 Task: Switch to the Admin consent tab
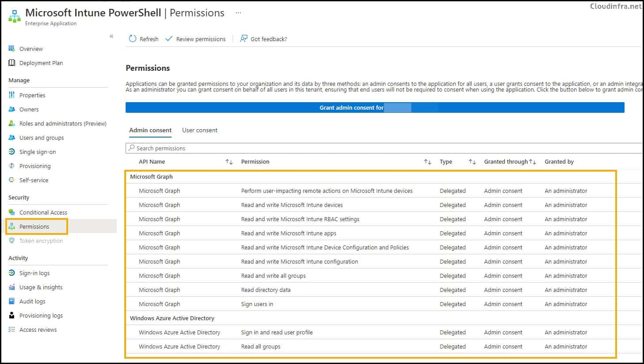(x=150, y=130)
